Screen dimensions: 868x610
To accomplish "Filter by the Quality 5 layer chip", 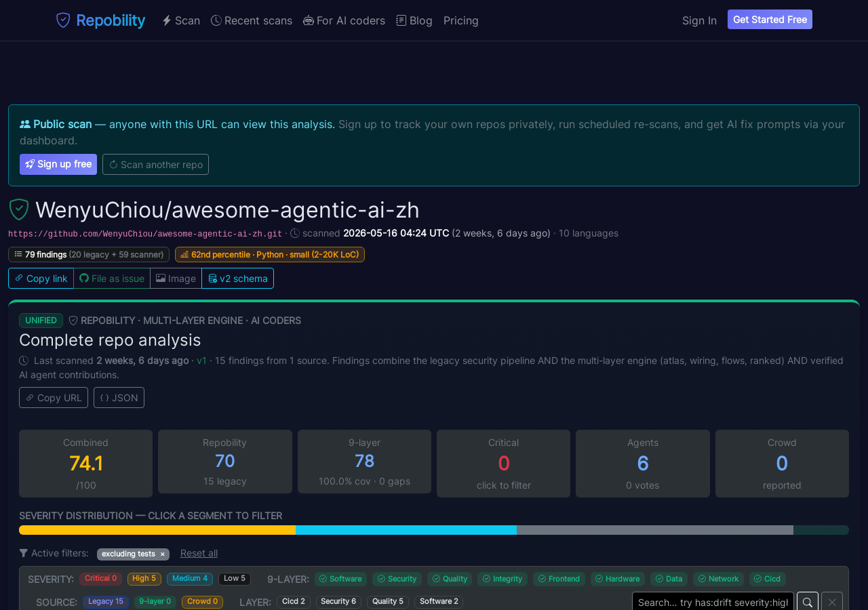I will 388,602.
